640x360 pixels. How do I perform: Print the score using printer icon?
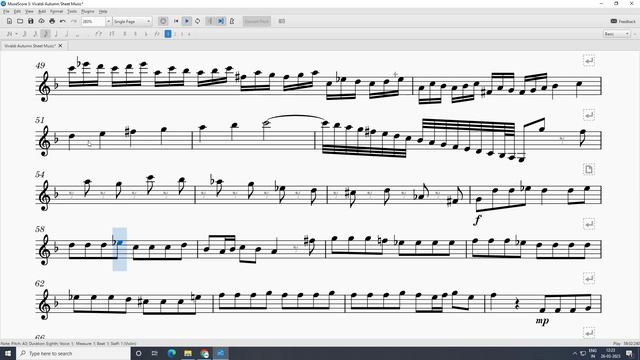pyautogui.click(x=52, y=21)
